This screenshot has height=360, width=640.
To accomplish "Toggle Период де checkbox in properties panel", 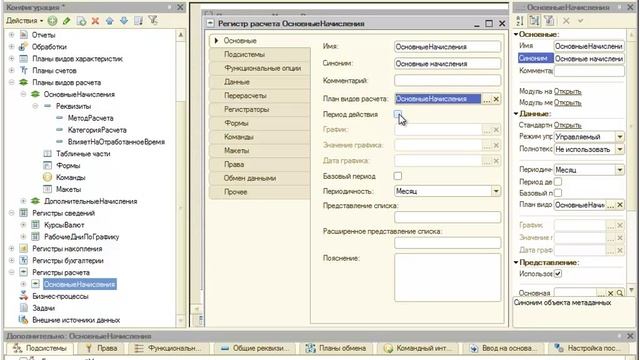I will 558,181.
